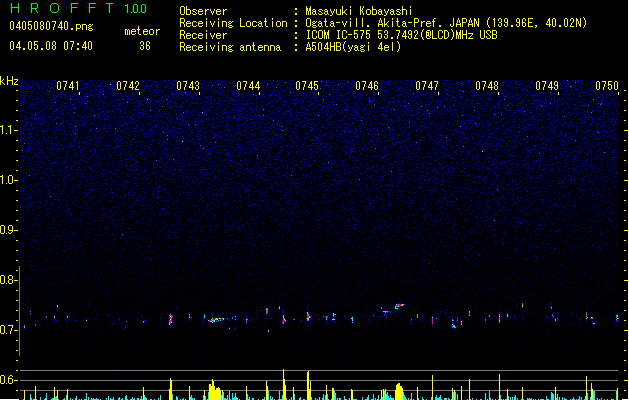Click the bright meteor echo near 0746
629x400 pixels.
pyautogui.click(x=399, y=306)
